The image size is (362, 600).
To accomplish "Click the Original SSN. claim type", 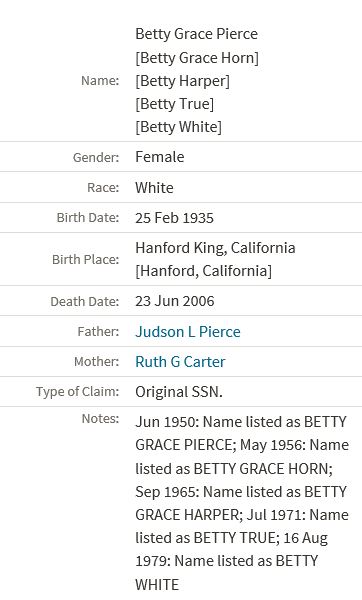I will tap(179, 392).
